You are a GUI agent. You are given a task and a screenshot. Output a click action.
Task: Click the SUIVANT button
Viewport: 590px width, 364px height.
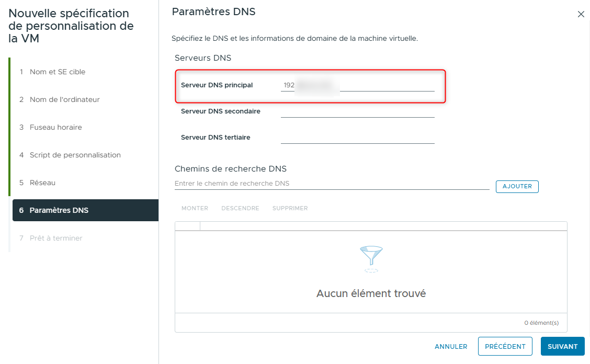(562, 346)
